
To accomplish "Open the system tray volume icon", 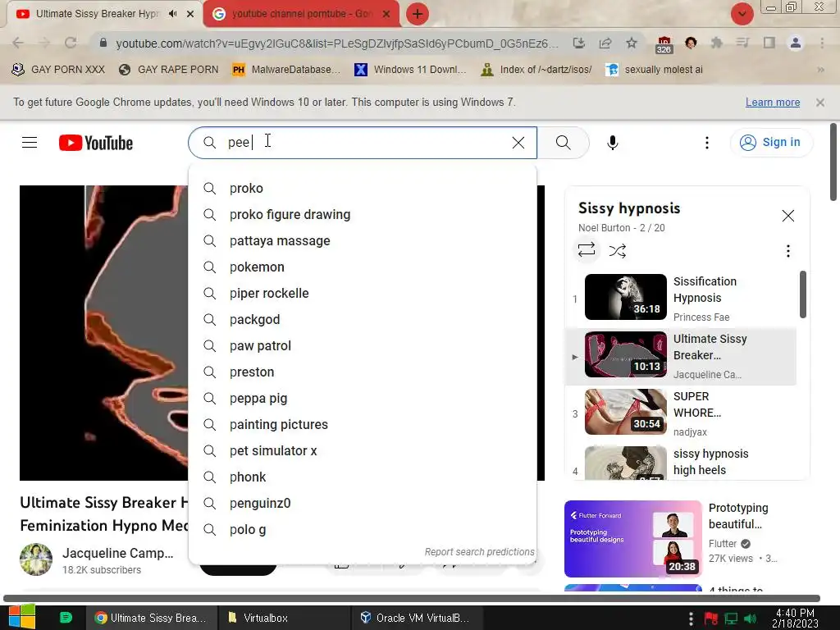I will click(751, 619).
